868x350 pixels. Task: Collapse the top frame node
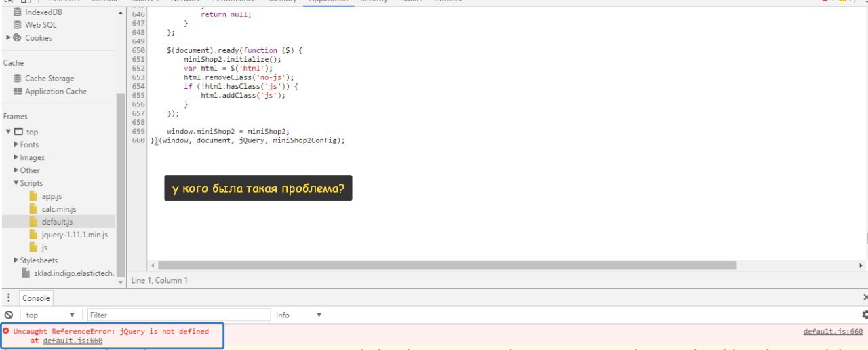(x=8, y=132)
